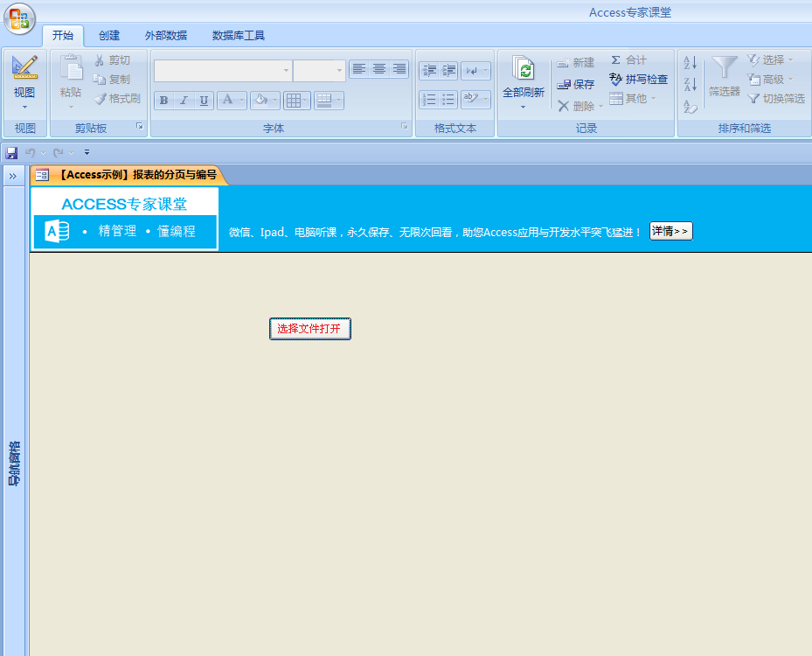Click the 选择文件打开 button
Screen dimensions: 812x656
309,329
